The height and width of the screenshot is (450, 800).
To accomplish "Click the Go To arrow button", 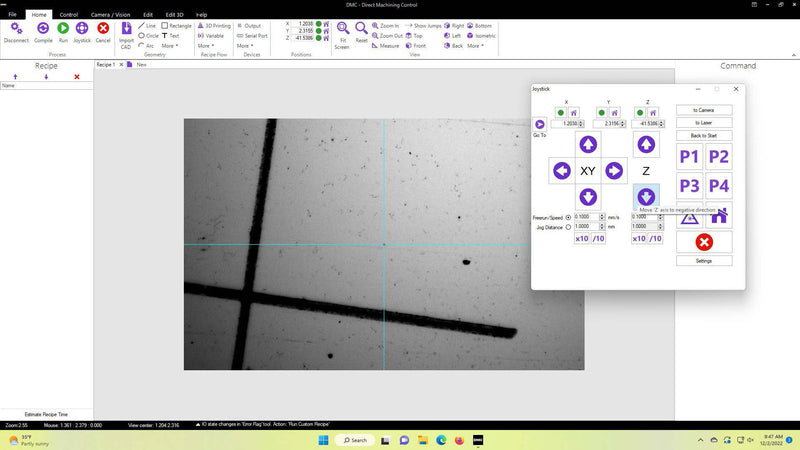I will 539,124.
